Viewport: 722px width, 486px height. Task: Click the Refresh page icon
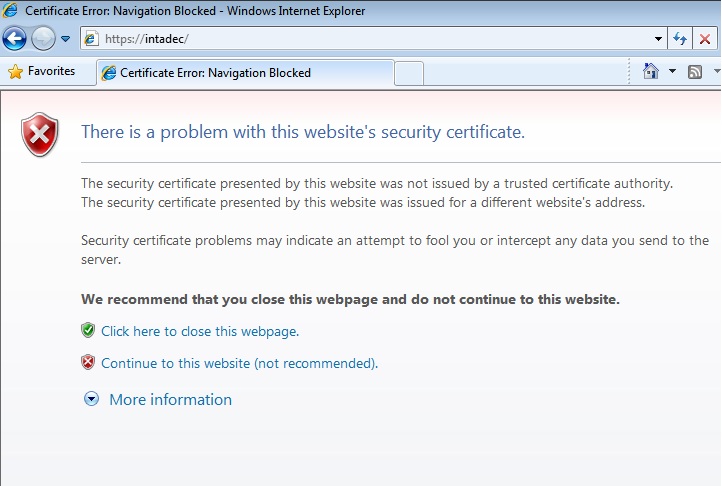680,39
